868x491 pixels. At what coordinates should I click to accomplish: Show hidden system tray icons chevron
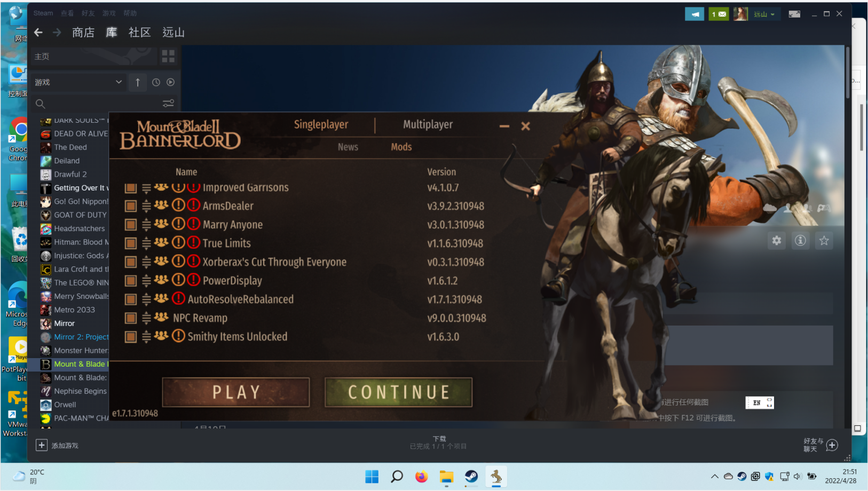click(714, 477)
